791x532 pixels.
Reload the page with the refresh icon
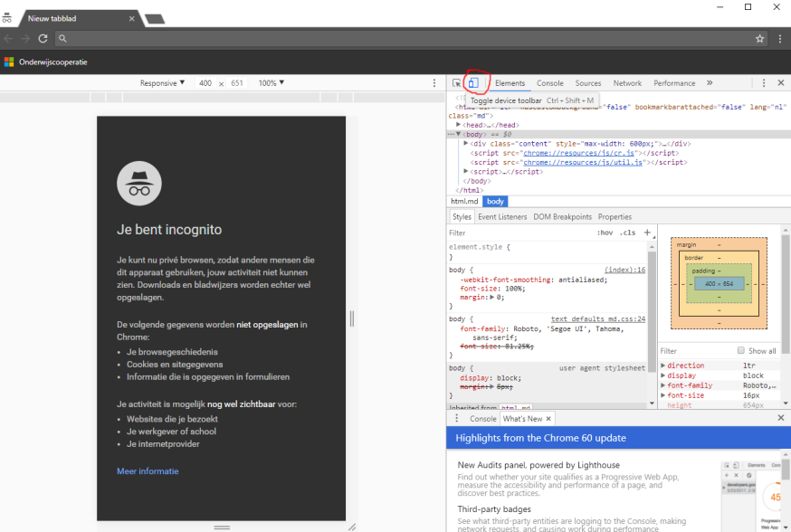(x=43, y=38)
